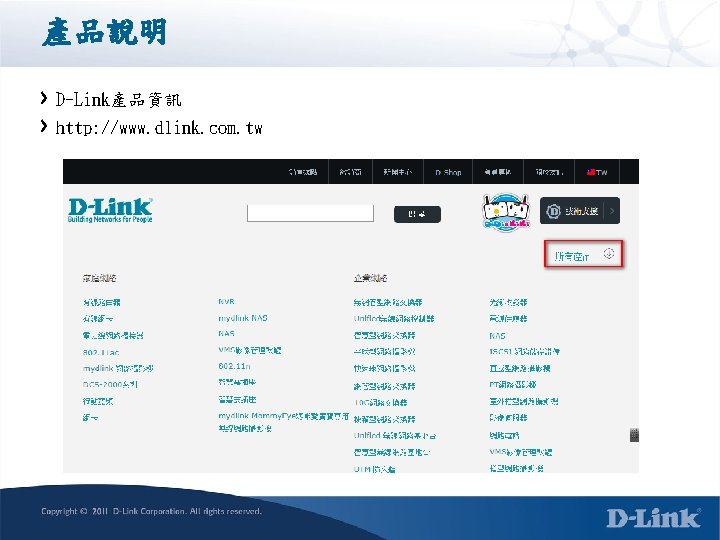Viewport: 720px width, 540px height.
Task: Click the dark search button beside the search box
Action: tap(417, 214)
